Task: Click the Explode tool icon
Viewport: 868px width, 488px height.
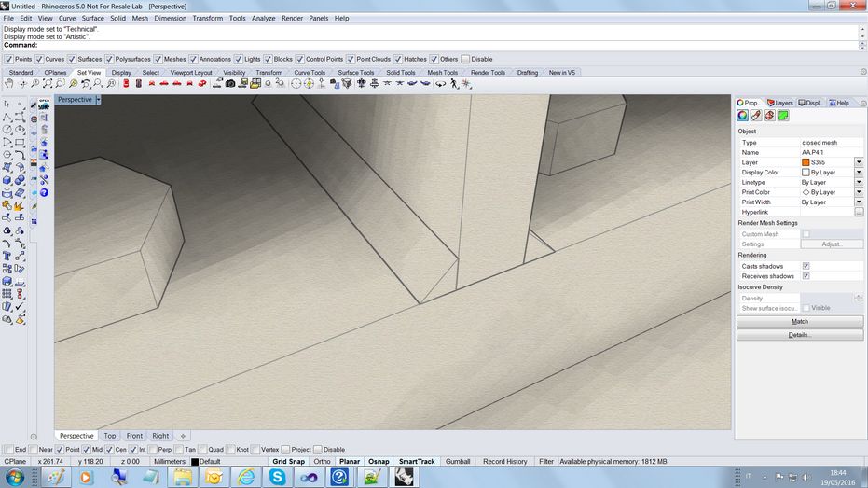Action: (x=20, y=206)
